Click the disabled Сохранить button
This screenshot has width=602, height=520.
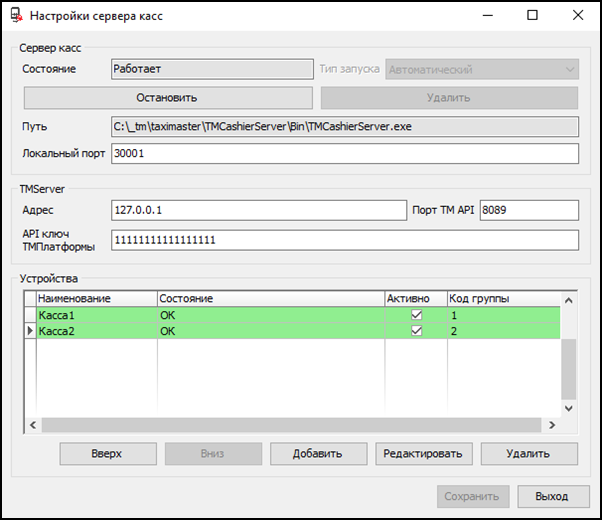click(473, 497)
